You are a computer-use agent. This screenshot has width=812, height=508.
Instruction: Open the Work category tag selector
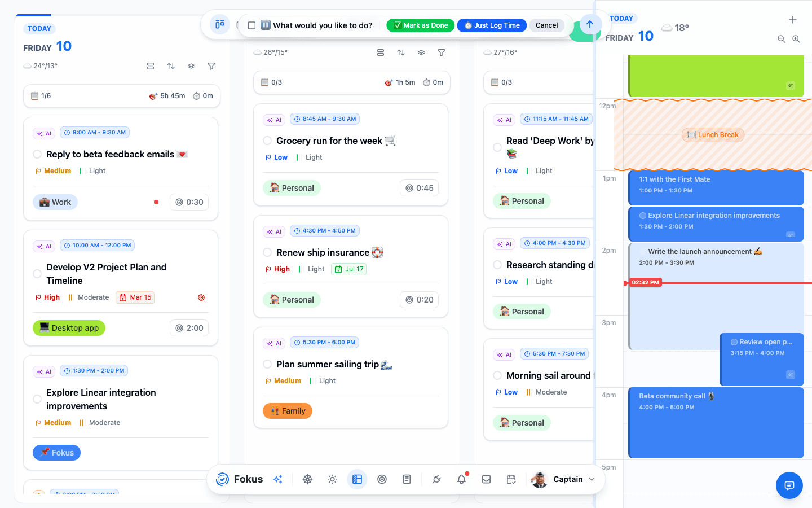pyautogui.click(x=55, y=202)
